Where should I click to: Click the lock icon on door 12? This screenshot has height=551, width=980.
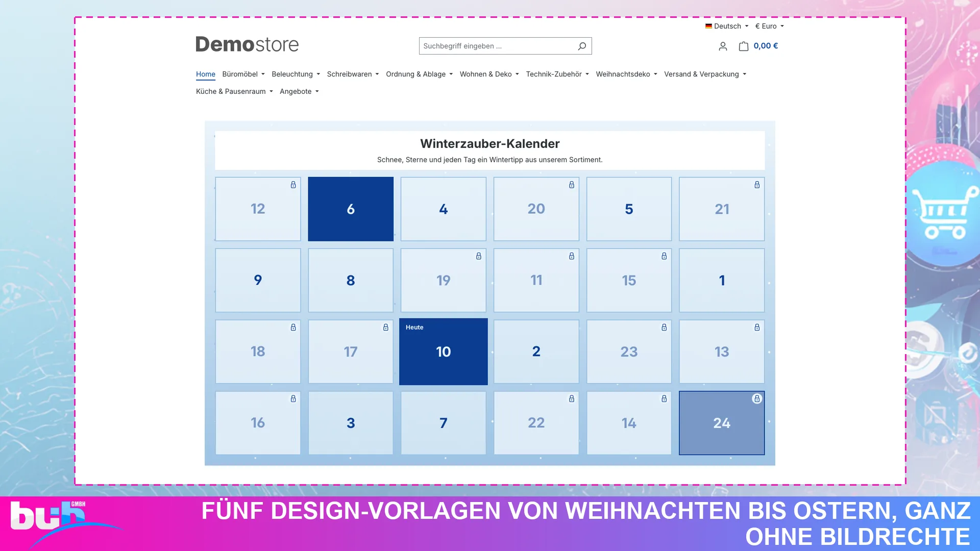[x=293, y=185]
